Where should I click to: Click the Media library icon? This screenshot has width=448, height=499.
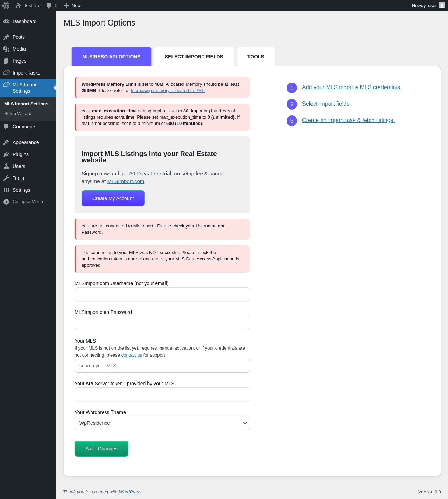[x=6, y=49]
